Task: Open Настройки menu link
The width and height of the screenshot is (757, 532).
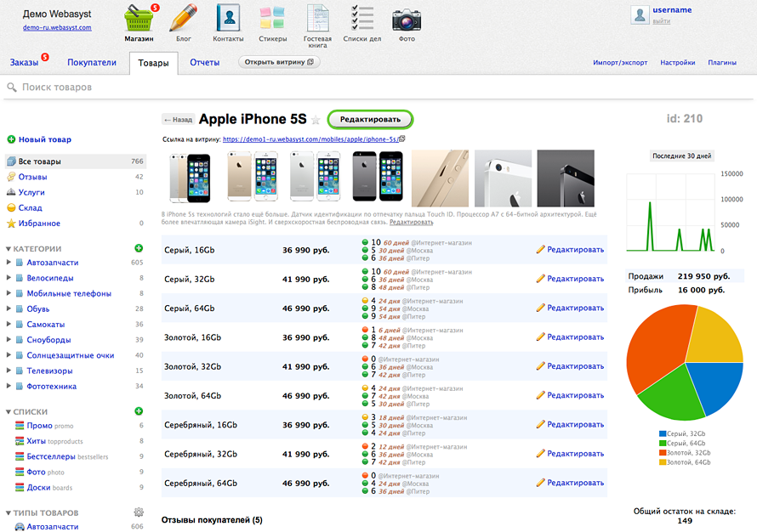Action: [678, 63]
